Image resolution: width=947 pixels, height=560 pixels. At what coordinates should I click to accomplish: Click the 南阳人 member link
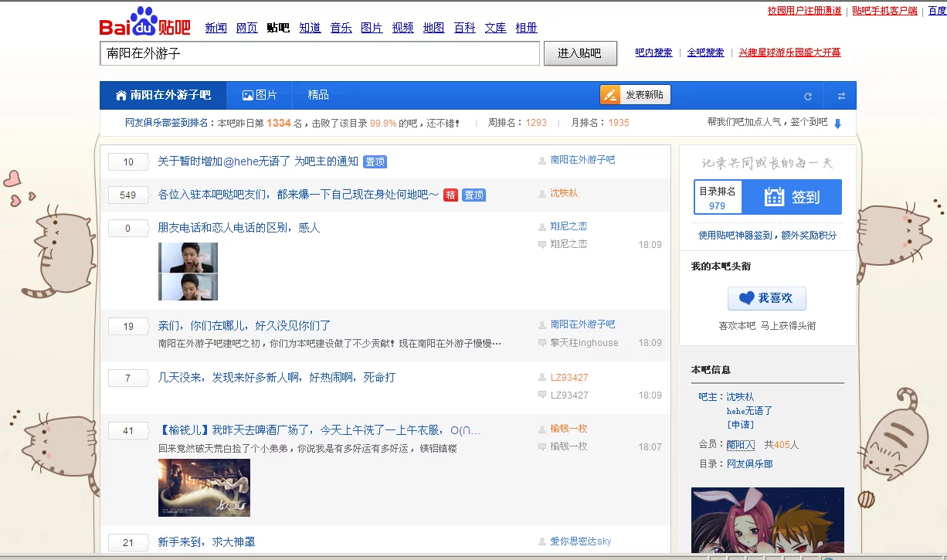point(740,445)
